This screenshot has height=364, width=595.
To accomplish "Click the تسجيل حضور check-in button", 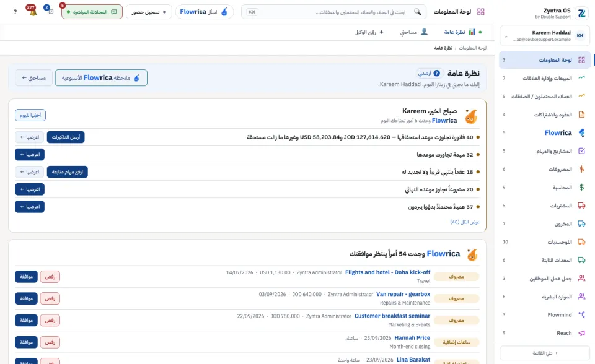I will [x=149, y=12].
